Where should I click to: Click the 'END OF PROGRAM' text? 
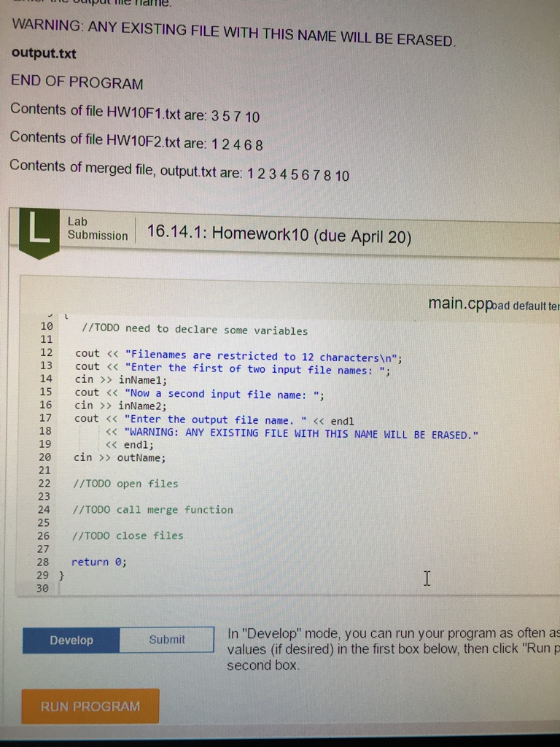(77, 82)
